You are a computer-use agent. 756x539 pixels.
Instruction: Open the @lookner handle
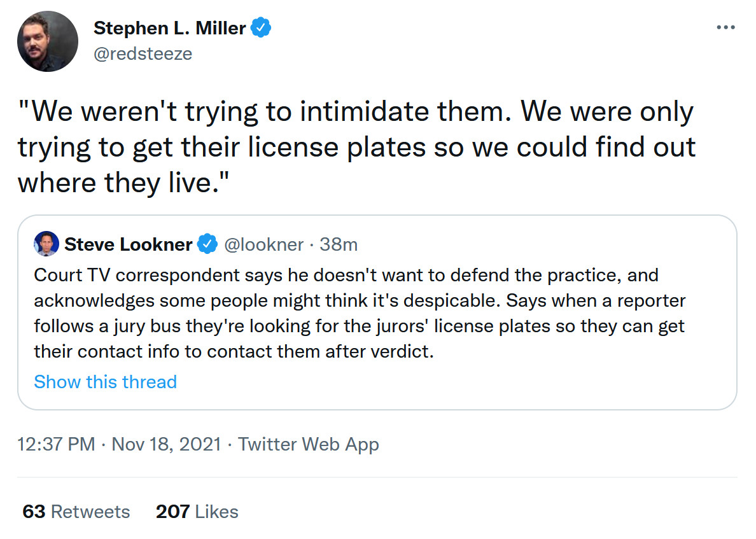[263, 244]
